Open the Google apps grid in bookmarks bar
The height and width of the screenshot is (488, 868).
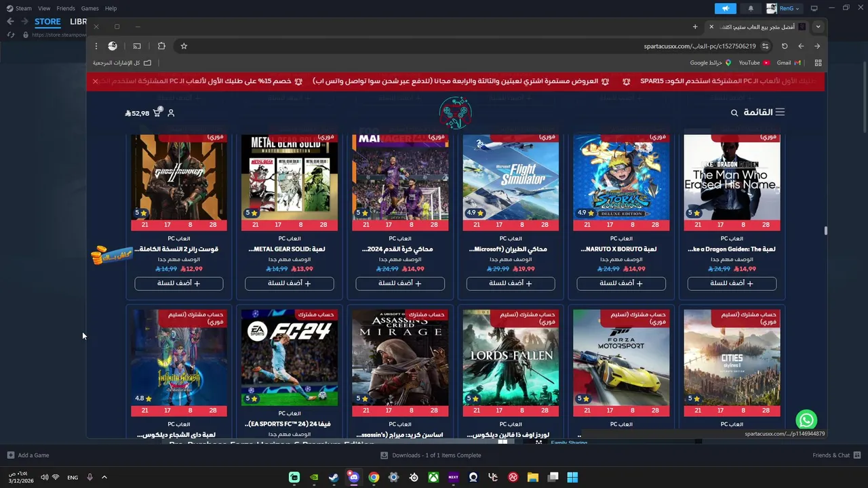pos(818,63)
